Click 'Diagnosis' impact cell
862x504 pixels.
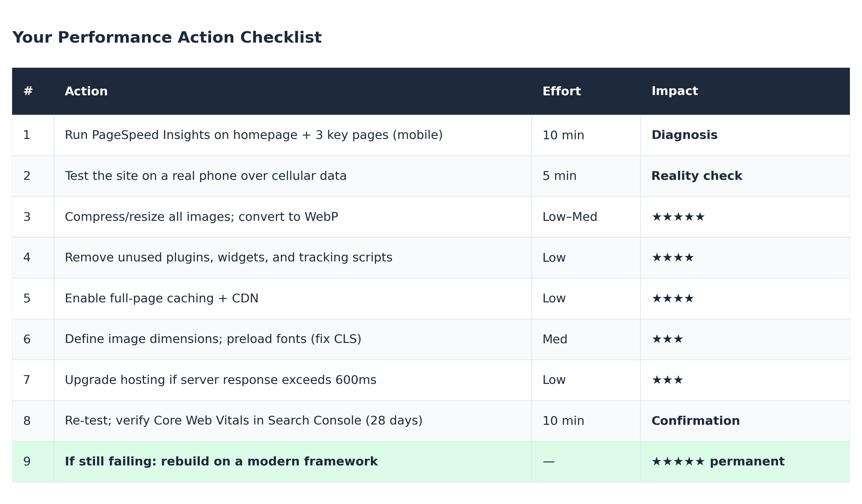pyautogui.click(x=684, y=135)
